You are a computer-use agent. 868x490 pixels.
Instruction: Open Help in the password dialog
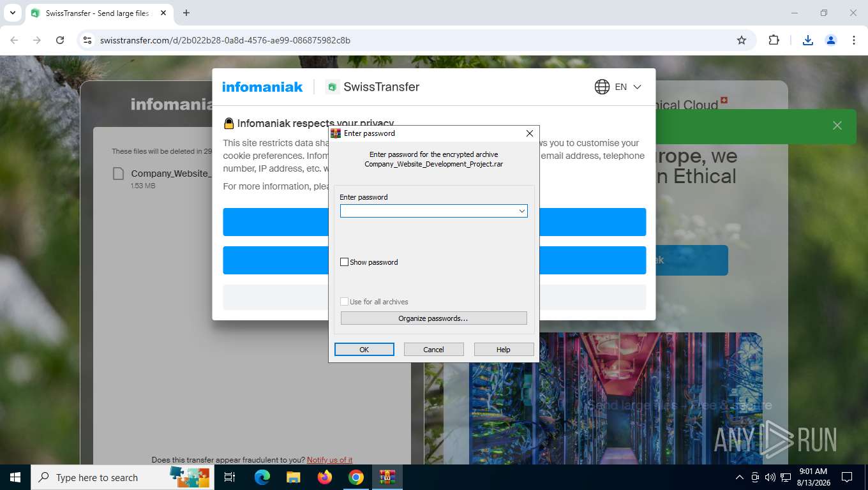pyautogui.click(x=504, y=350)
